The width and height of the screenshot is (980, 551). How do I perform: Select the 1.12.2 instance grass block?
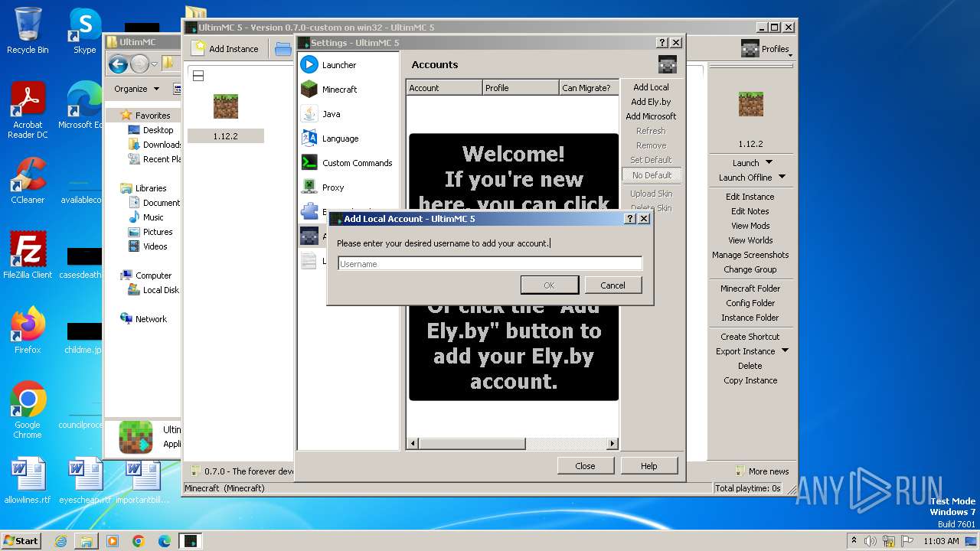tap(226, 106)
